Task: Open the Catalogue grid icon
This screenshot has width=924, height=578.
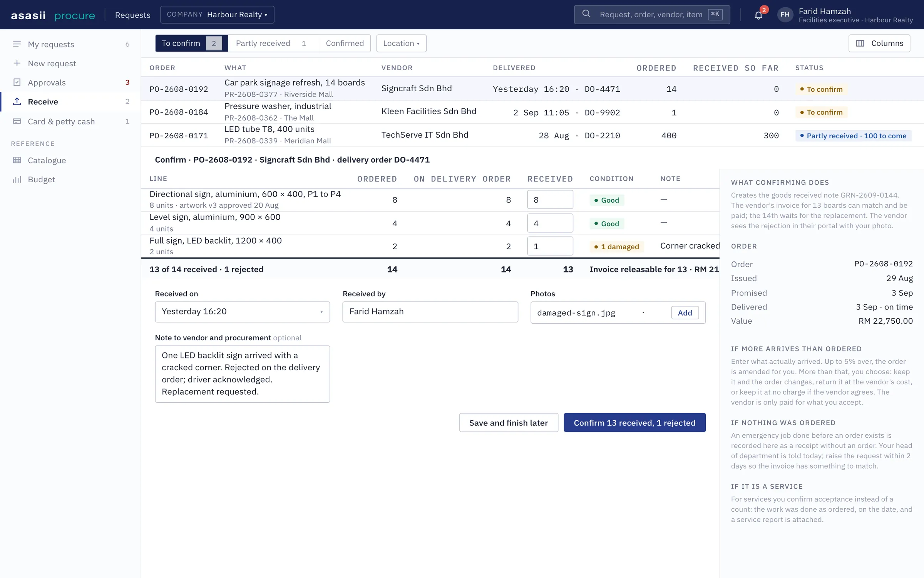Action: (x=17, y=160)
